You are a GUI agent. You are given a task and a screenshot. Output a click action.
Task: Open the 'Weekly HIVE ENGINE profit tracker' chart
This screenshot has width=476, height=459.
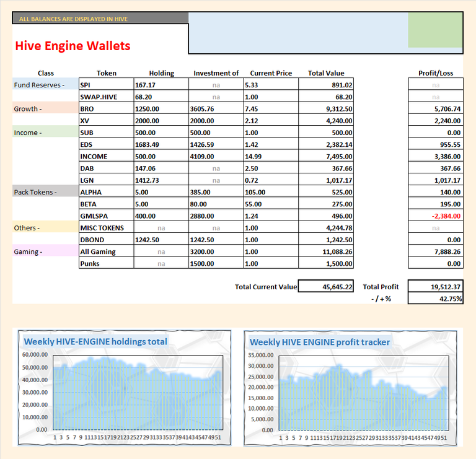(350, 388)
